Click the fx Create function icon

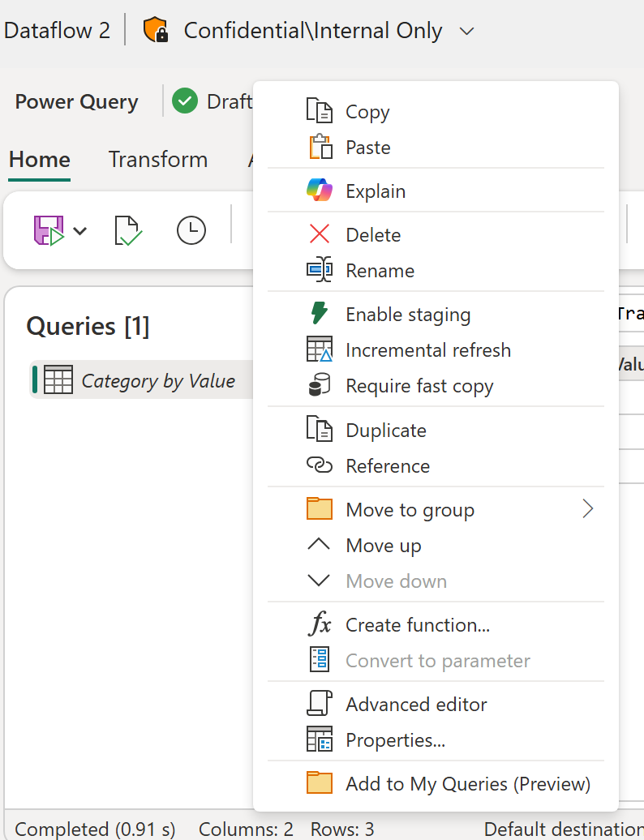tap(320, 624)
